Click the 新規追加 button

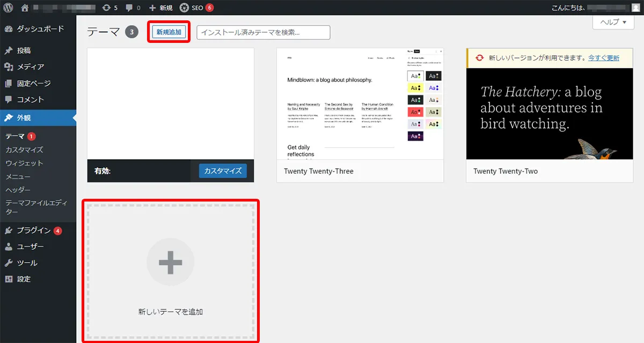click(169, 32)
